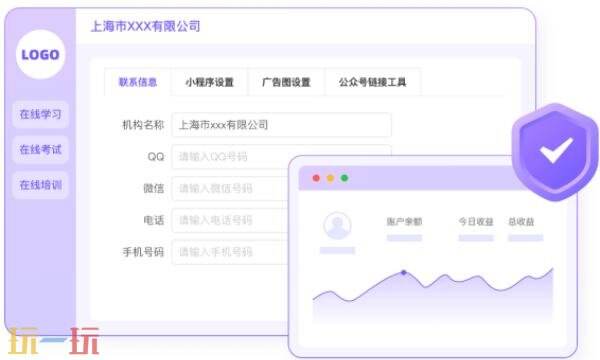Open 在线培训 in the sidebar

pos(41,185)
